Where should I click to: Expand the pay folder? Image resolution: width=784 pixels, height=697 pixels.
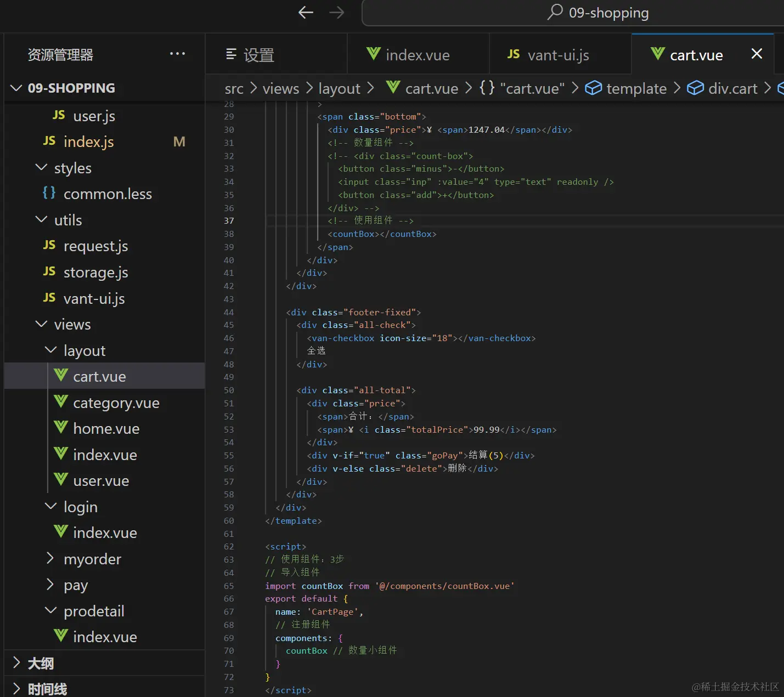(50, 585)
